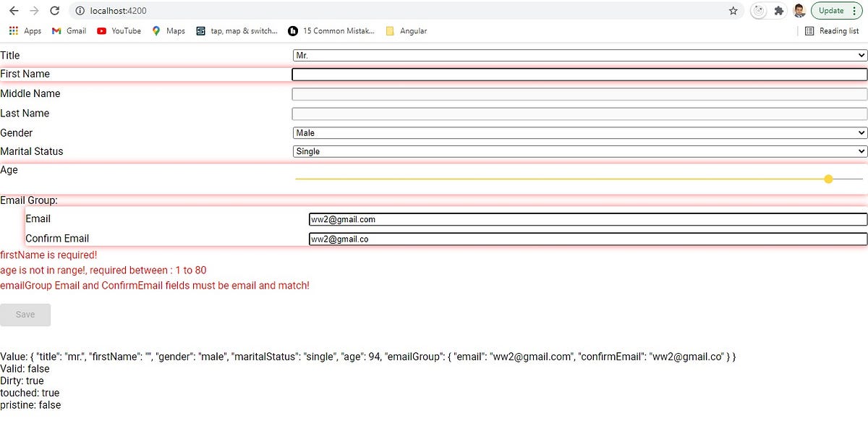Open the Title dropdown showing Mr.
The width and height of the screenshot is (868, 421).
(x=579, y=55)
